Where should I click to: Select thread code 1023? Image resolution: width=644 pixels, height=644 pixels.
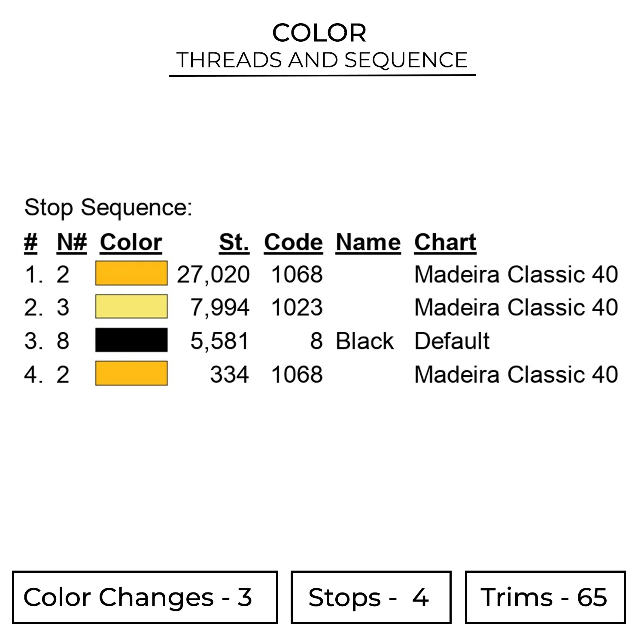pyautogui.click(x=297, y=308)
